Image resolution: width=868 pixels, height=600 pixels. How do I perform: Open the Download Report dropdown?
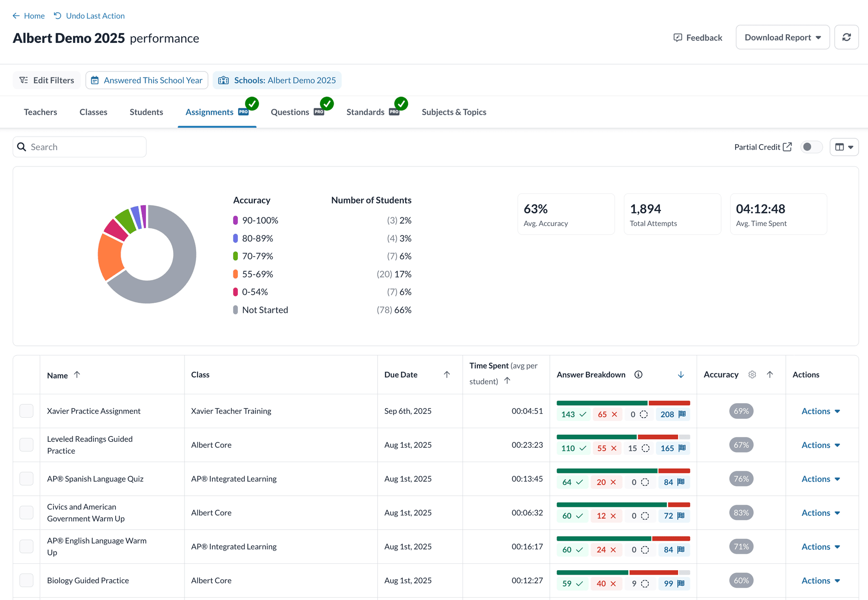[783, 38]
